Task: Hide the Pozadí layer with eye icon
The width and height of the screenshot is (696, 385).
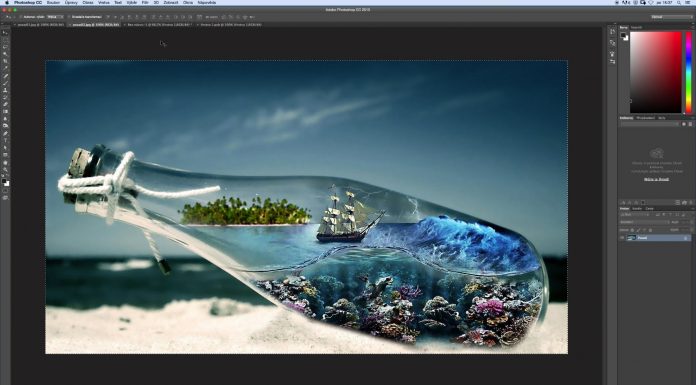Action: tap(622, 238)
